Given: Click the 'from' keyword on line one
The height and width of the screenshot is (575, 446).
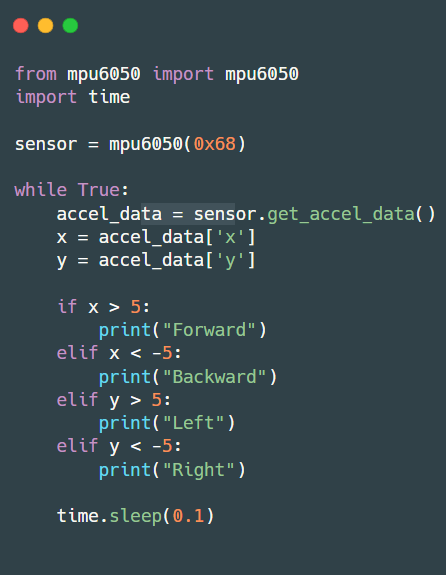Looking at the screenshot, I should [x=36, y=74].
